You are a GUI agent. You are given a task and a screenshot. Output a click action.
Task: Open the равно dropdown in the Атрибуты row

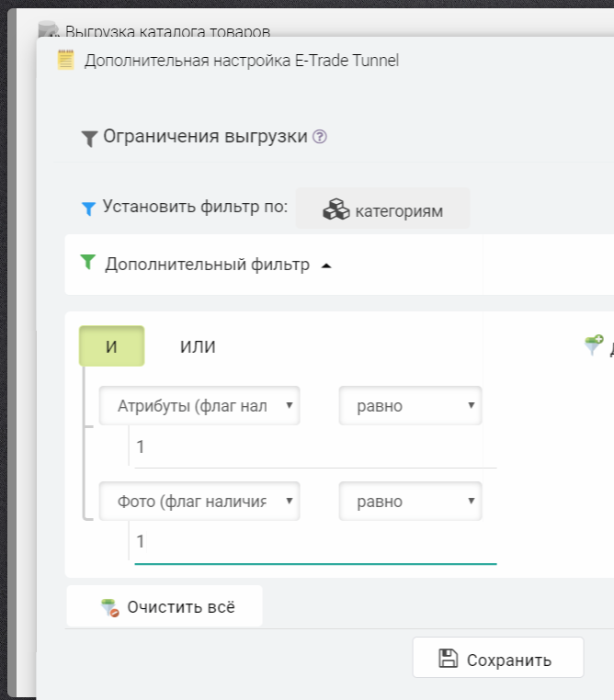point(410,405)
